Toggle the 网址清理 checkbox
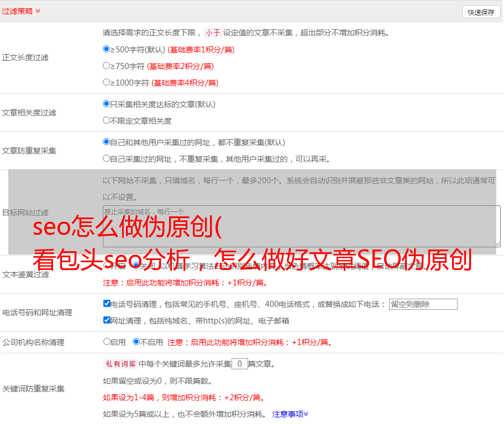Viewport: 504px width, 424px height. (107, 320)
